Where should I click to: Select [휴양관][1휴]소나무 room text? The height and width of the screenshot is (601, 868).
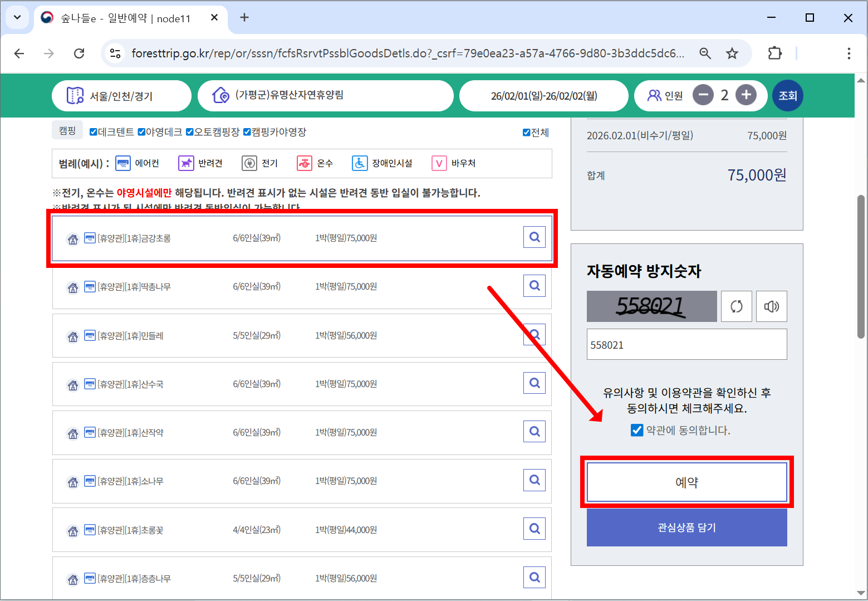coord(131,481)
